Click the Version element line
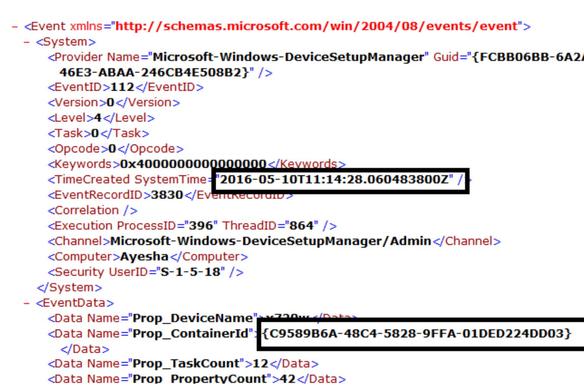Image resolution: width=584 pixels, height=392 pixels. point(114,103)
